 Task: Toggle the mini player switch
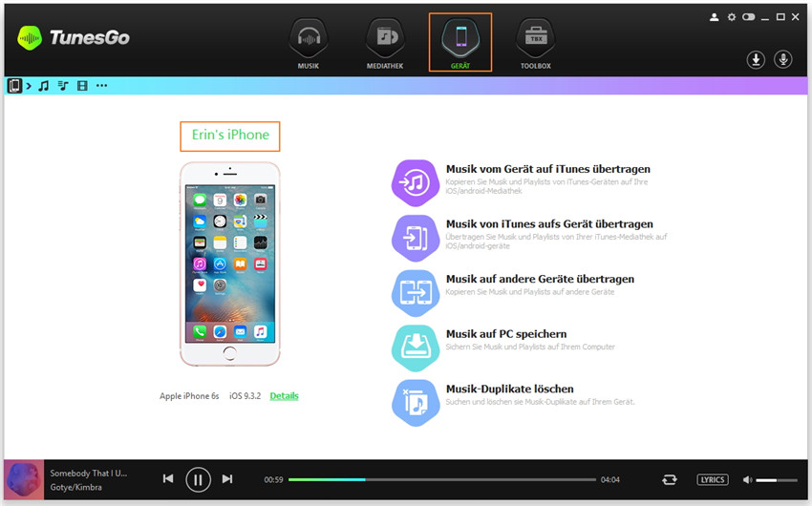[x=748, y=17]
